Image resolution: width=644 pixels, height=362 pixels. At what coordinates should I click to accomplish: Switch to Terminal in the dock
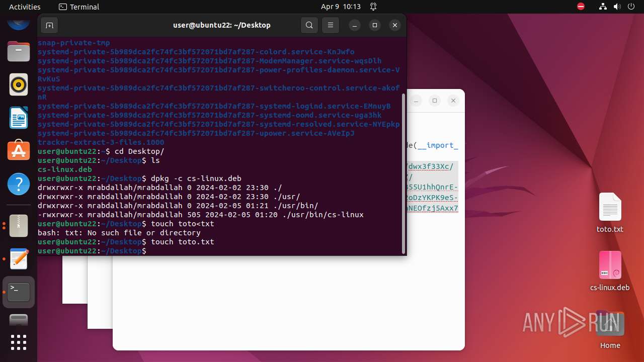click(x=19, y=292)
